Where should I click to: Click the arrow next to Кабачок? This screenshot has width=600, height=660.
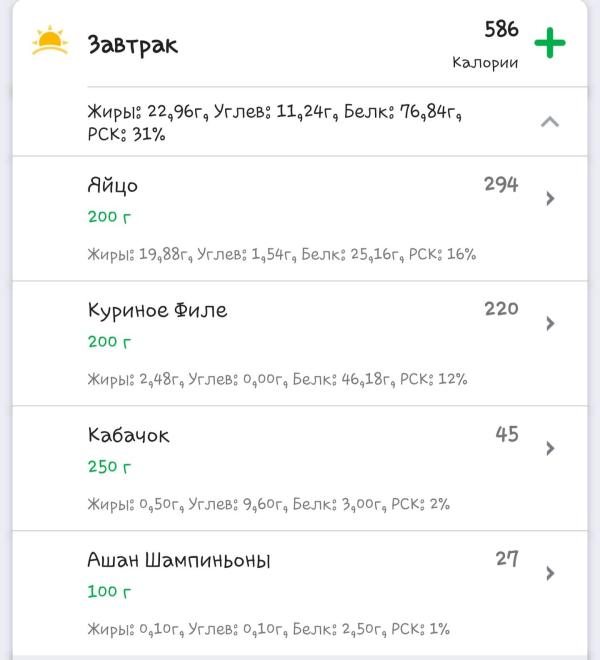[x=550, y=448]
